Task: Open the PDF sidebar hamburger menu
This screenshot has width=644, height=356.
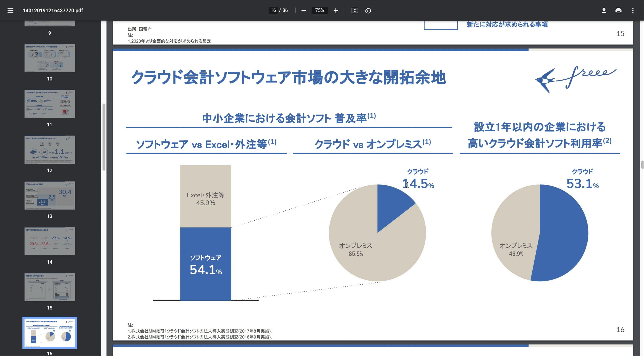Action: pyautogui.click(x=10, y=10)
